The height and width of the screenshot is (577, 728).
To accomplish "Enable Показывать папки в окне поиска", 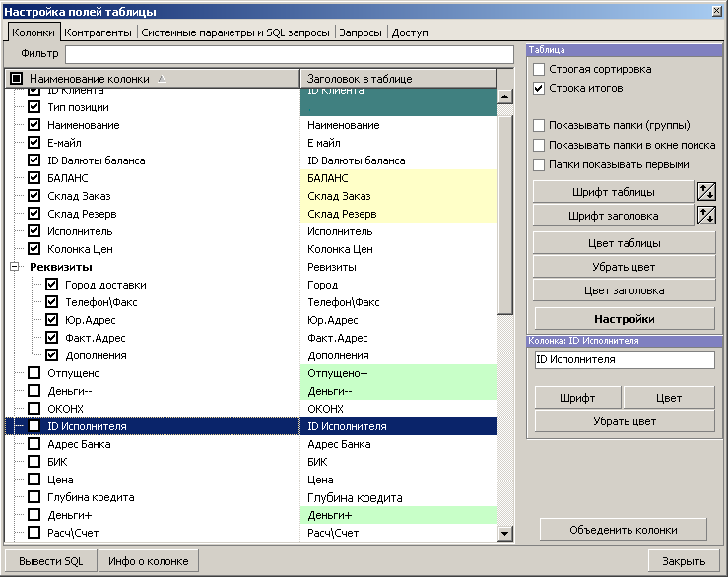I will point(539,146).
